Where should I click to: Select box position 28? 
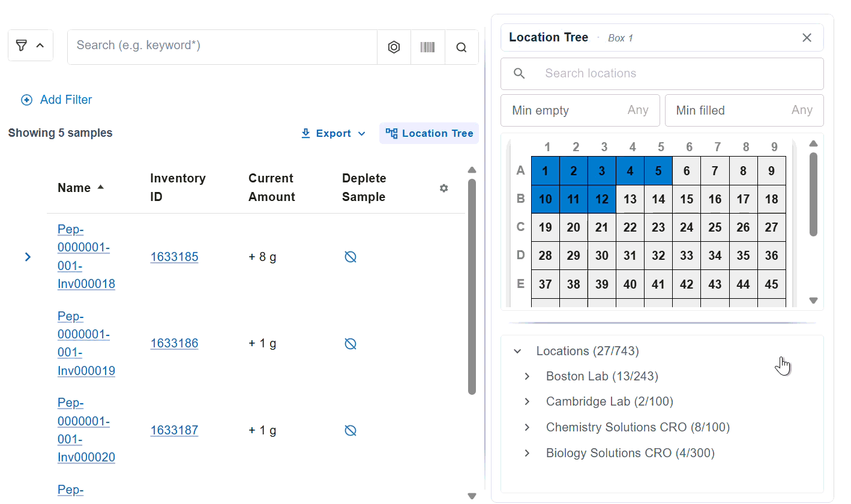pyautogui.click(x=545, y=256)
